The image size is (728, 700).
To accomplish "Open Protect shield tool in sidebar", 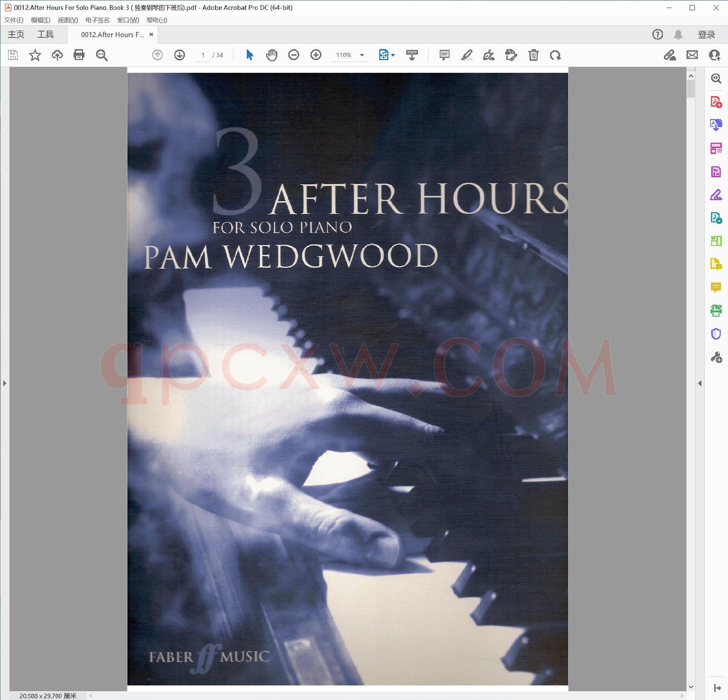I will point(716,334).
